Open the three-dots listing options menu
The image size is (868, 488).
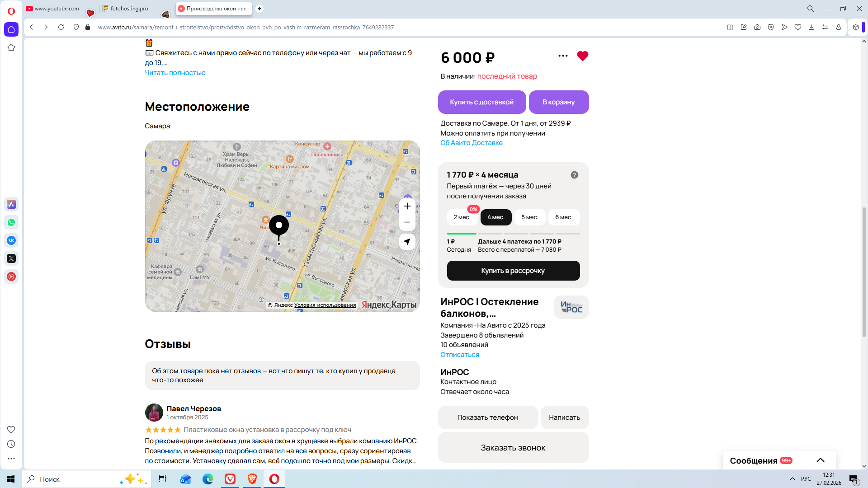pos(563,56)
